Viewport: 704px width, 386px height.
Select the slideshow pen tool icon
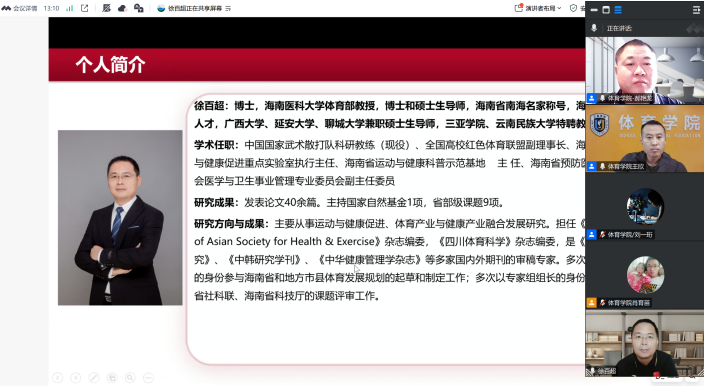[94, 378]
